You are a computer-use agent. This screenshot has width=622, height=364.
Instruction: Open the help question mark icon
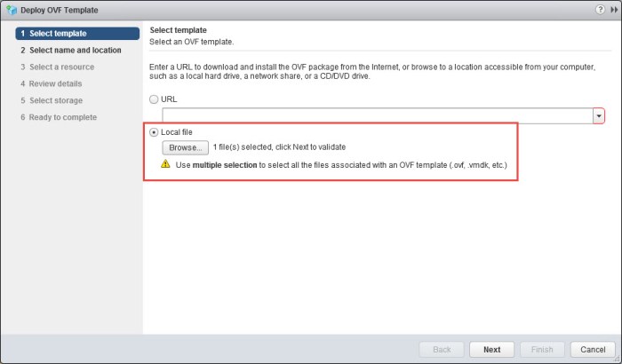coord(601,9)
